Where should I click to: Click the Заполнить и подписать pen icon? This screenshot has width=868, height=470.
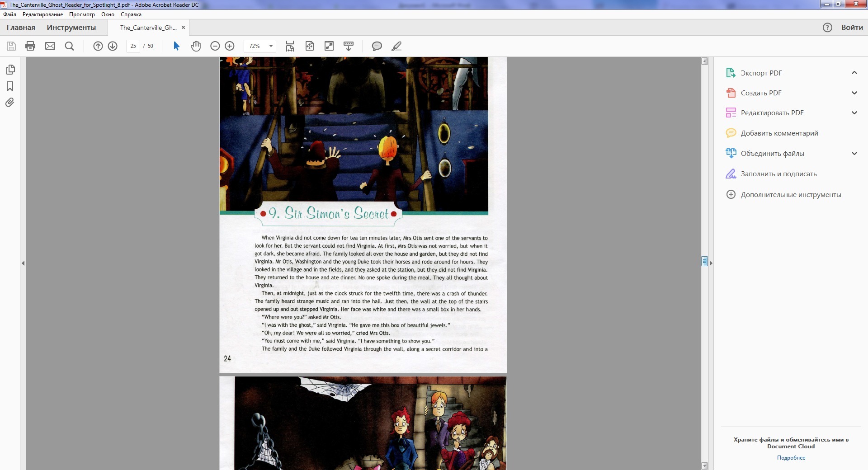(731, 174)
